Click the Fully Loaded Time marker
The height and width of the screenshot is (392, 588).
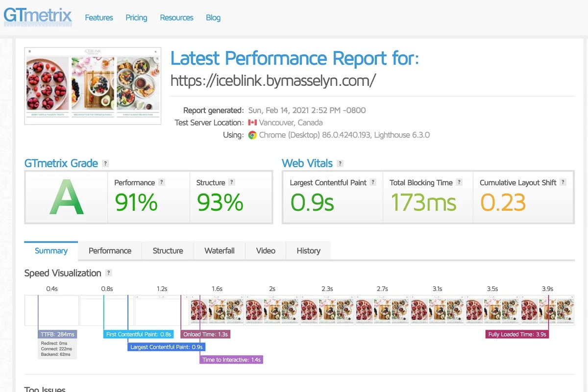(x=517, y=334)
